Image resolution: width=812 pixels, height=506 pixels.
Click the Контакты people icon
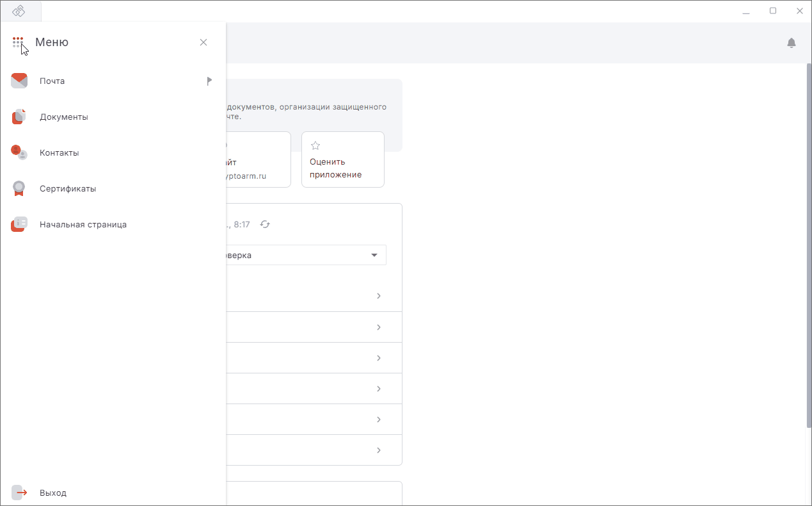coord(19,152)
